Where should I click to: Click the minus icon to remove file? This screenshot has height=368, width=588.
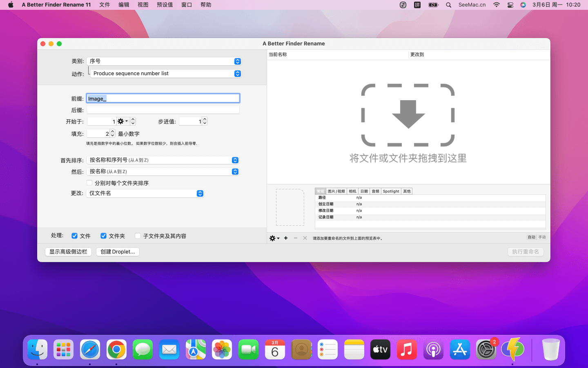click(296, 238)
